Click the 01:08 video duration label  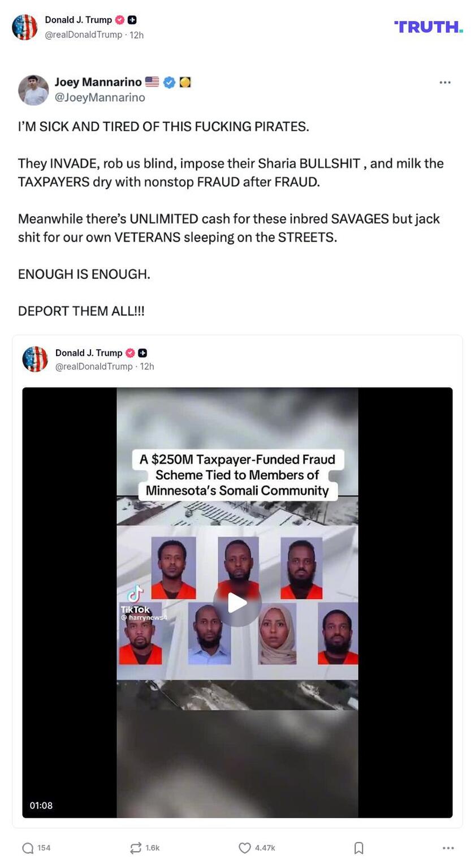41,805
